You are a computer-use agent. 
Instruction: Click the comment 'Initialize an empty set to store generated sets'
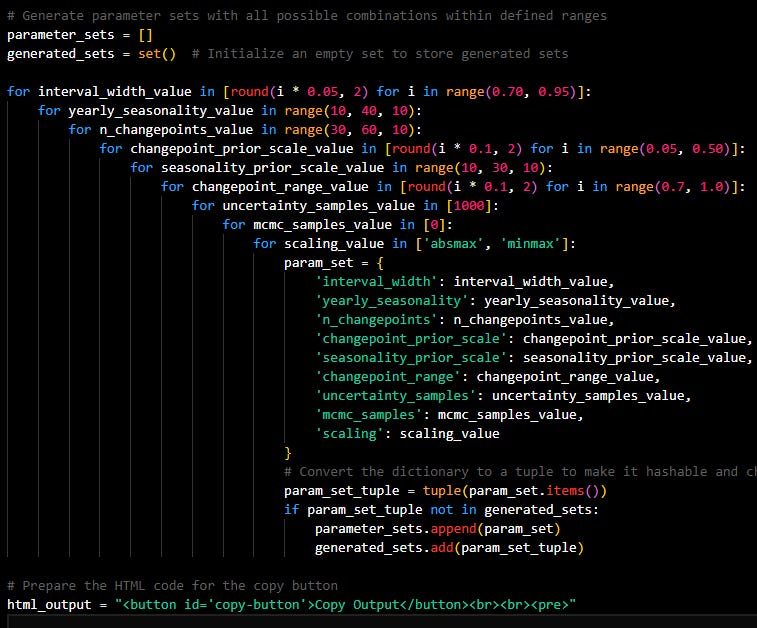click(388, 54)
